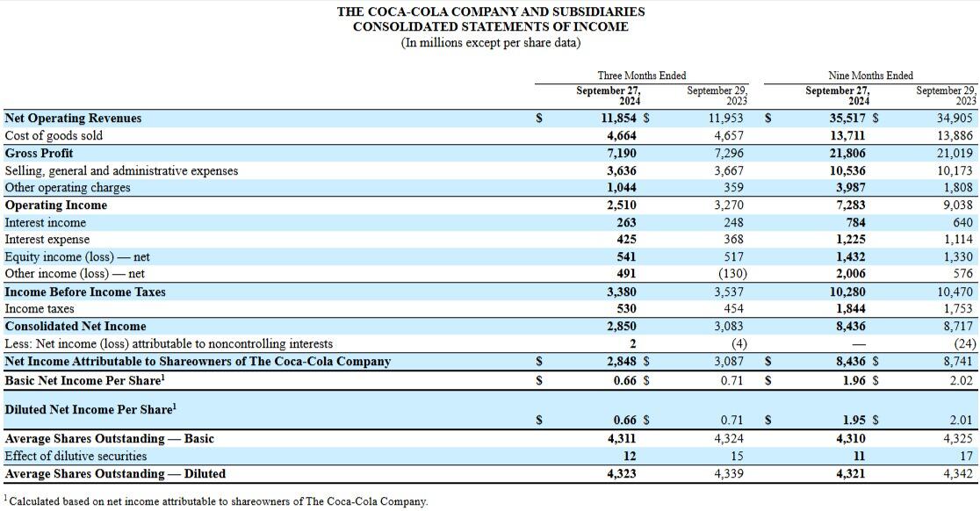Click the 'Income Before Income Taxes' row label
The height and width of the screenshot is (511, 980).
[x=86, y=291]
